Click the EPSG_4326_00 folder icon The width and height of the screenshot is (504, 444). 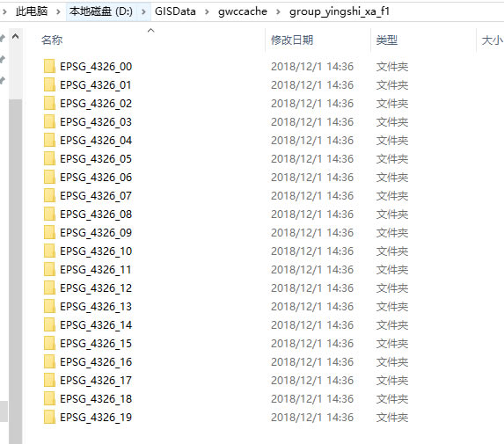click(x=49, y=67)
